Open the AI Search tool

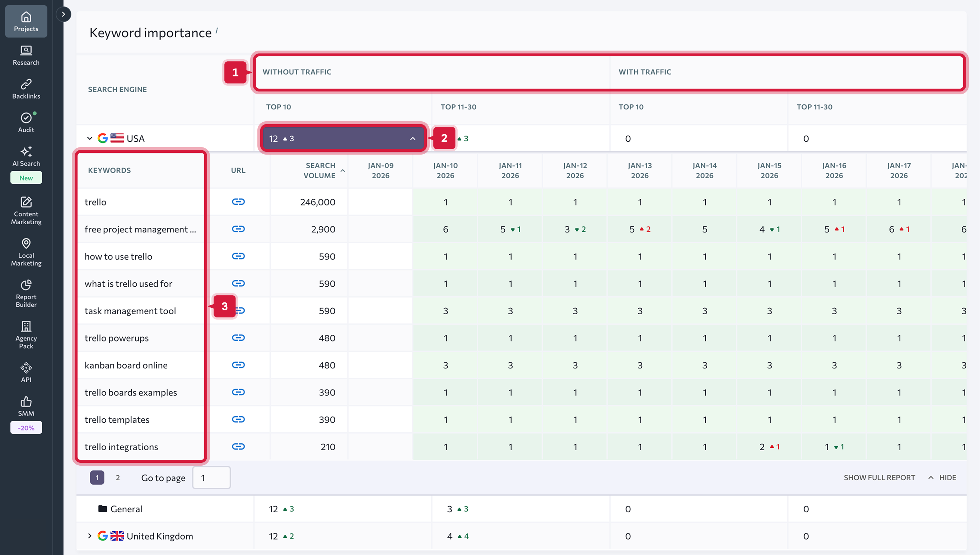point(25,157)
